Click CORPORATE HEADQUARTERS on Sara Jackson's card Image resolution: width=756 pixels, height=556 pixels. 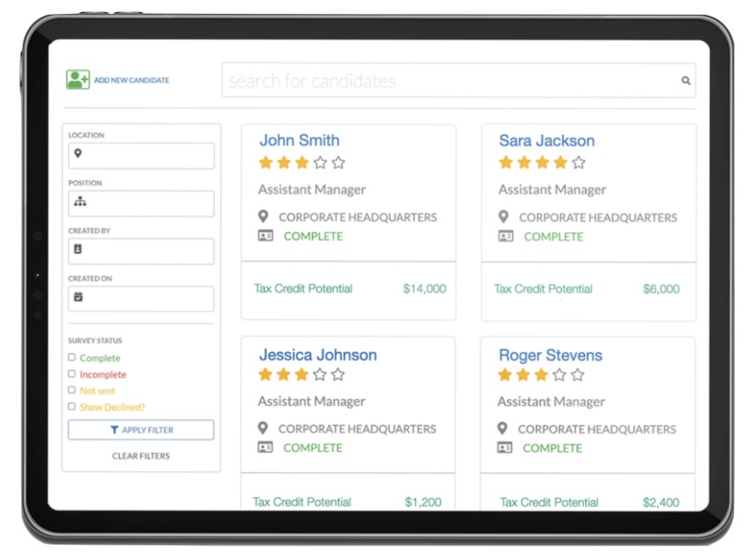[599, 217]
